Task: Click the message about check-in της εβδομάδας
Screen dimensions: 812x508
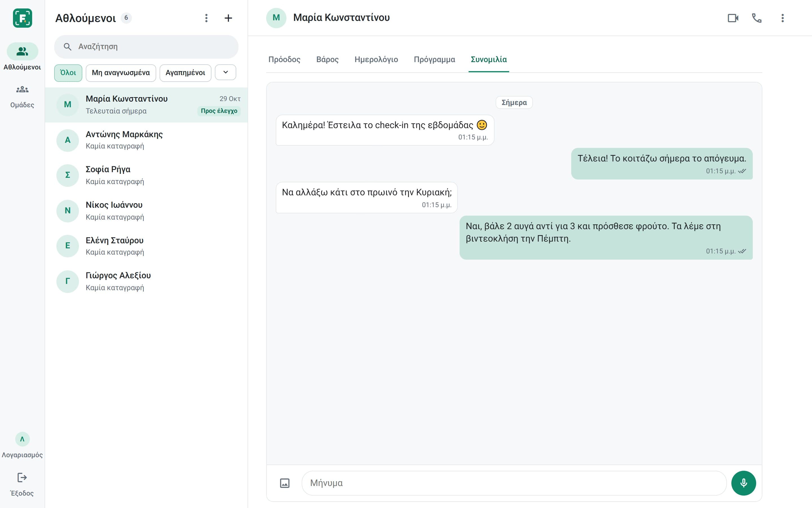Action: [385, 130]
